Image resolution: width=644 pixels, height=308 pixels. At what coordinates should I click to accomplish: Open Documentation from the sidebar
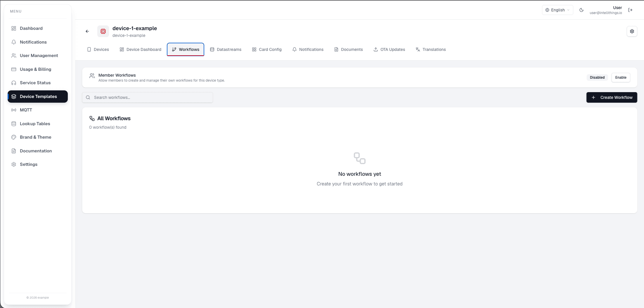point(38,151)
